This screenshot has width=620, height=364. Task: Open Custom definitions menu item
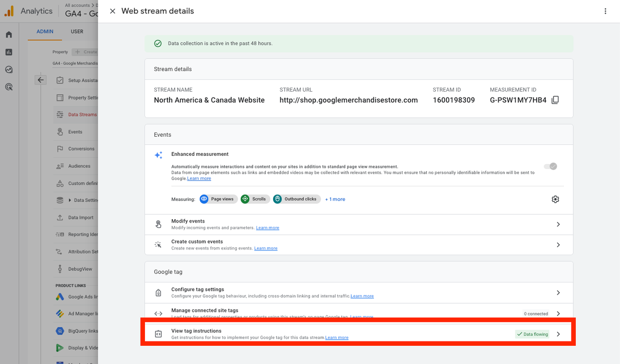click(77, 183)
